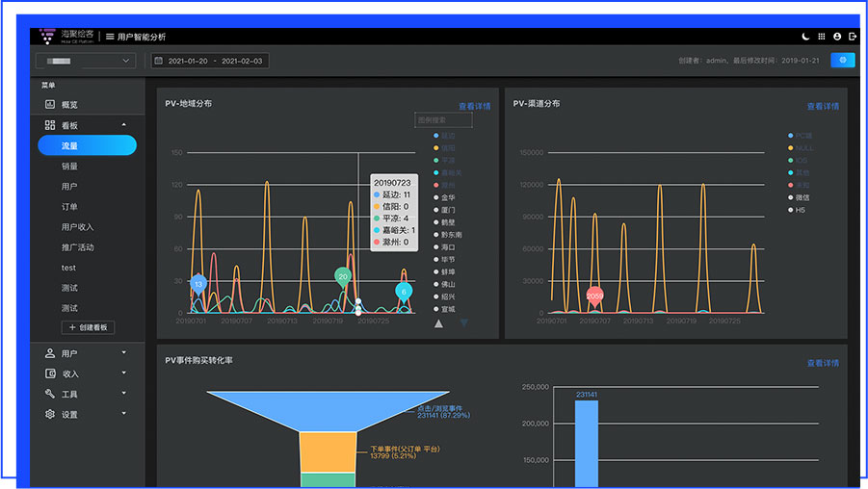Open the project selector dropdown
This screenshot has width=868, height=489.
86,61
